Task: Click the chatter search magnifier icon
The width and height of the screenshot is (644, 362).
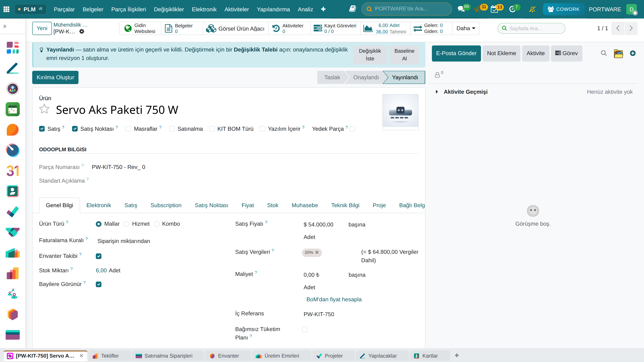Action: pos(604,53)
